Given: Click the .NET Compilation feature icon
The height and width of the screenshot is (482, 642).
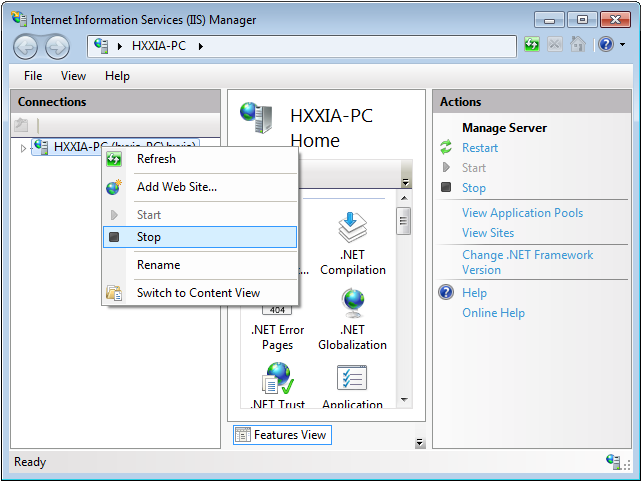Looking at the screenshot, I should click(352, 228).
